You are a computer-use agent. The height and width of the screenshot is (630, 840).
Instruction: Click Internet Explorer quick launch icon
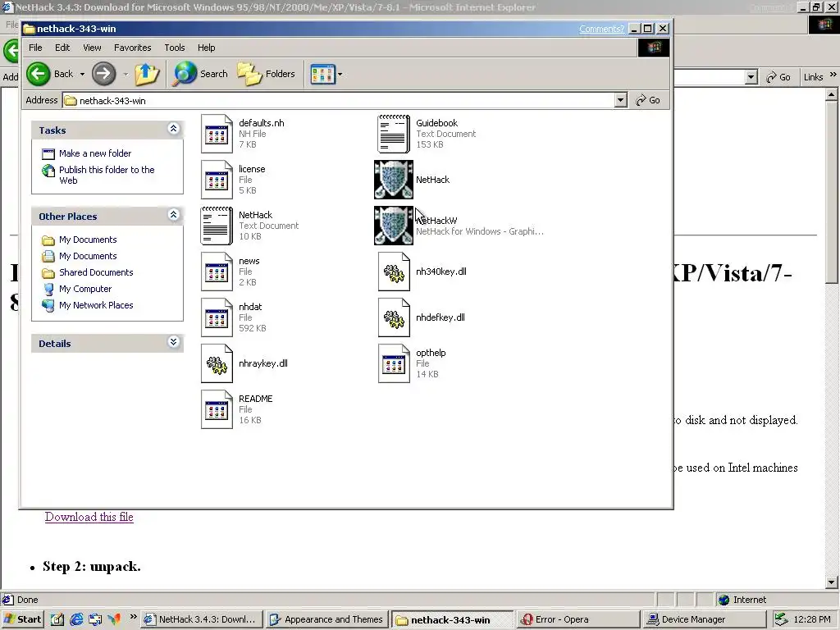click(x=76, y=619)
